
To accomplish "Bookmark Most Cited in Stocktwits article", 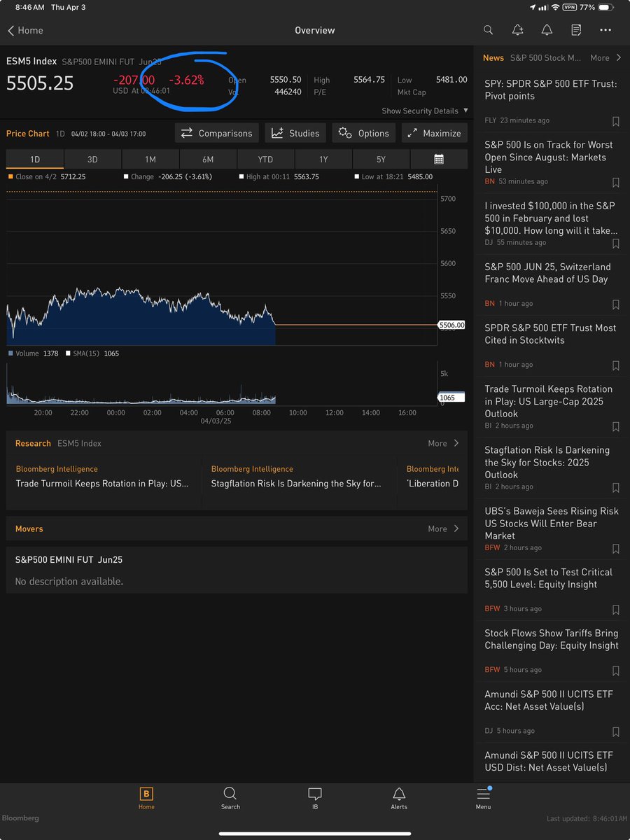I will (616, 365).
